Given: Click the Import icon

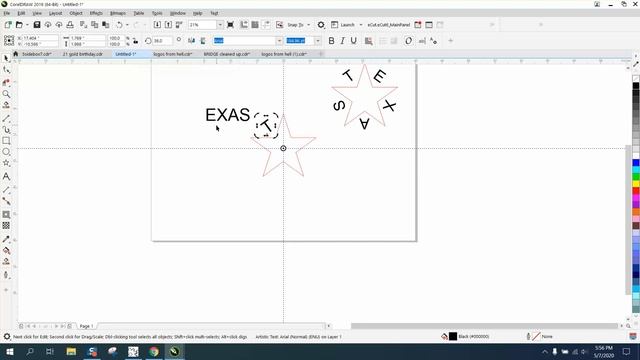Looking at the screenshot, I should click(157, 25).
